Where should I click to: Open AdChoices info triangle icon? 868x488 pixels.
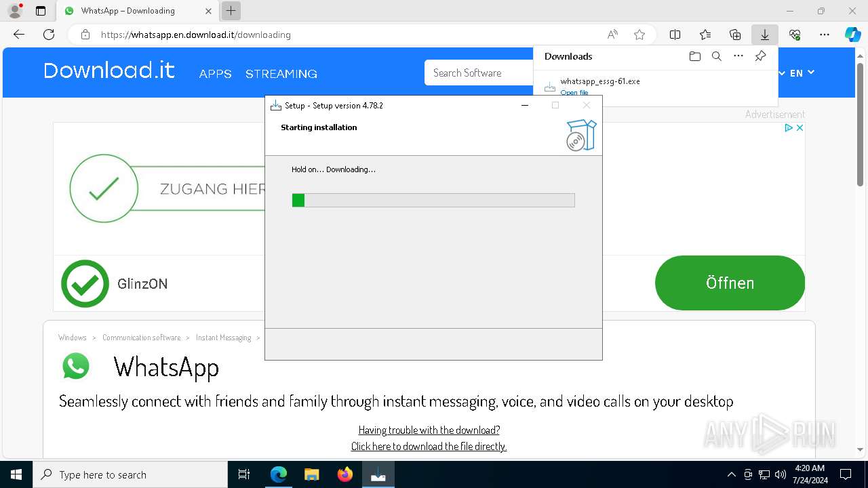[789, 127]
